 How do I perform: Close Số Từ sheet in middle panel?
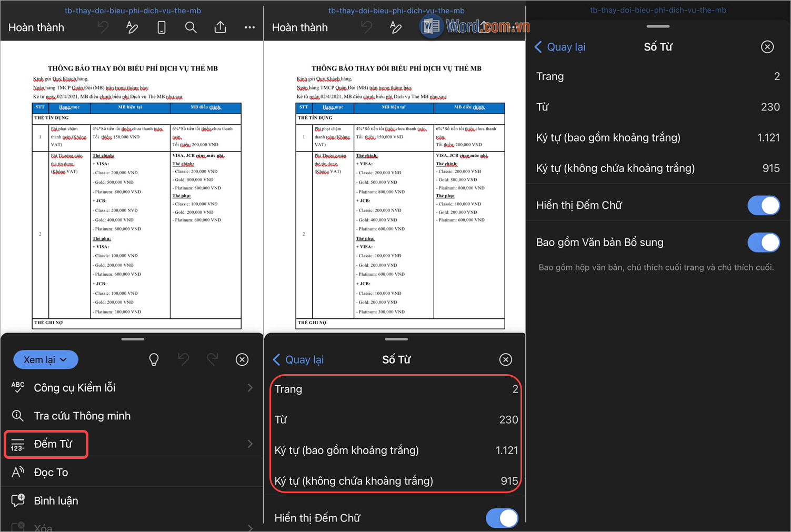[x=506, y=359]
